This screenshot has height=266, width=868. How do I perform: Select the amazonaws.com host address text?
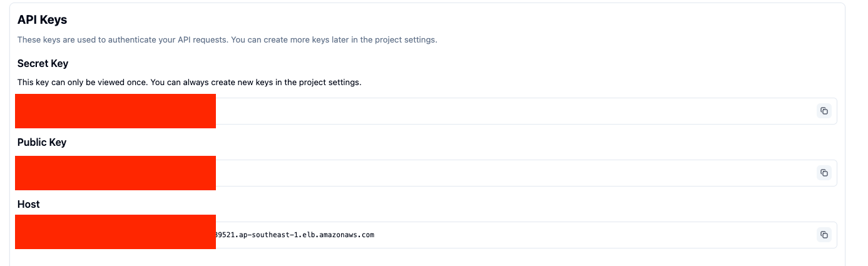point(295,235)
